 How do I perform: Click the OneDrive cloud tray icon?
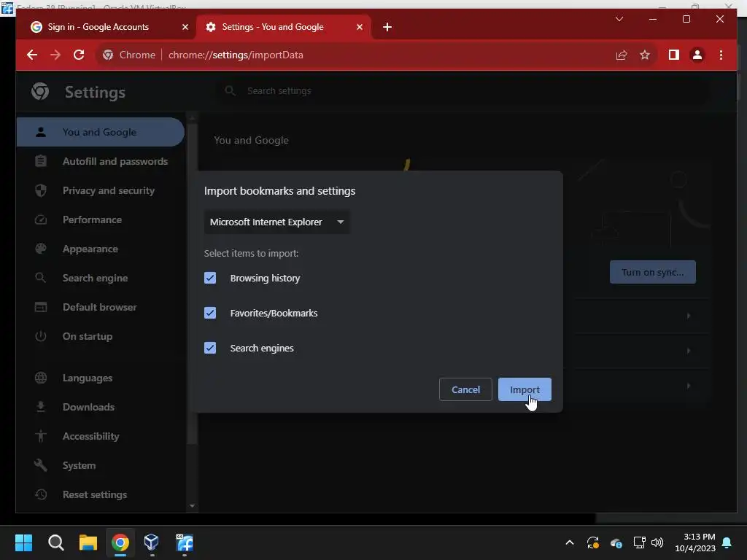click(x=616, y=542)
